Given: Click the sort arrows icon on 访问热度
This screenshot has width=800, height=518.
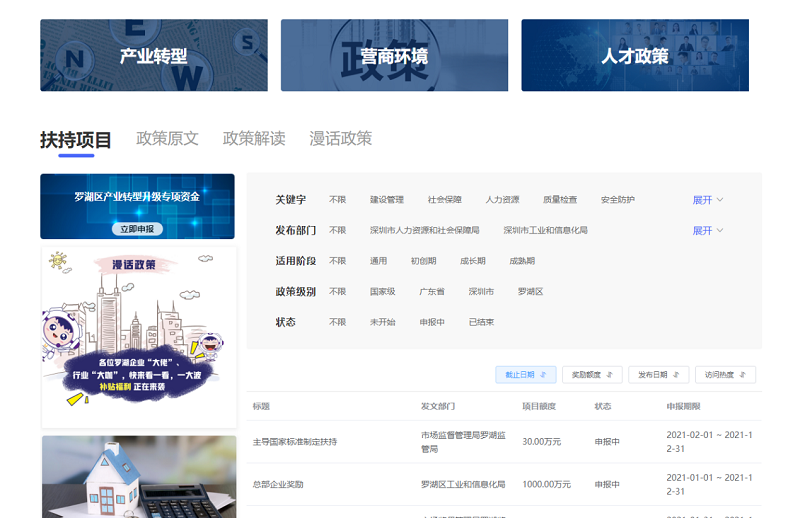Looking at the screenshot, I should pyautogui.click(x=742, y=375).
